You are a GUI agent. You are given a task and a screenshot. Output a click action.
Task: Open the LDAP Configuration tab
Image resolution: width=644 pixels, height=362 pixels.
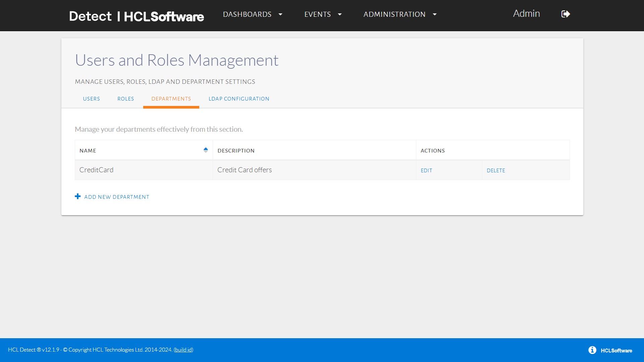coord(239,99)
